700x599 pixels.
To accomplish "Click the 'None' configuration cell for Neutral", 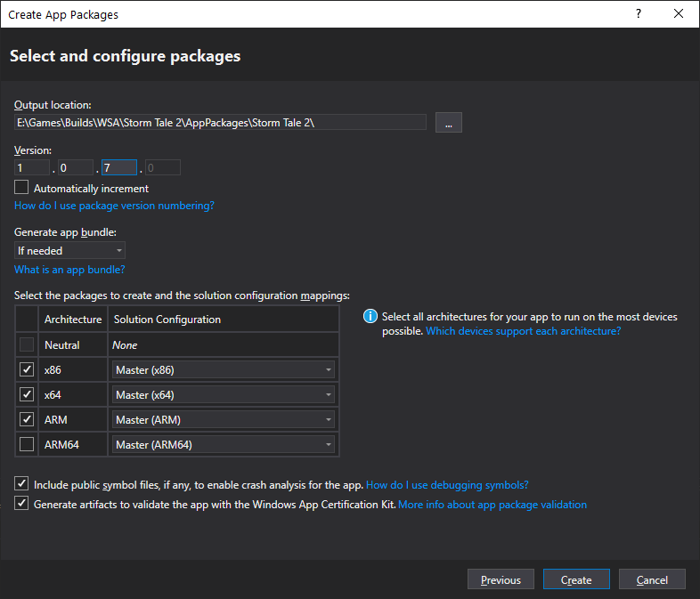I will (224, 344).
